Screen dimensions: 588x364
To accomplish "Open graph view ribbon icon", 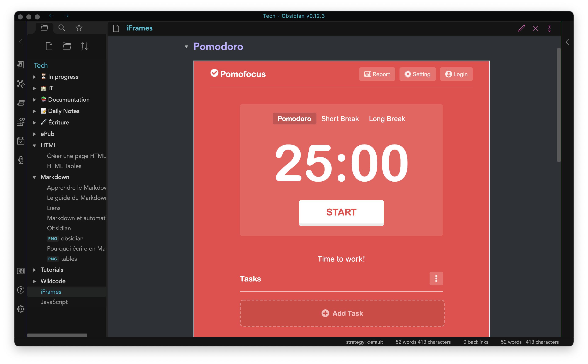I will point(21,84).
